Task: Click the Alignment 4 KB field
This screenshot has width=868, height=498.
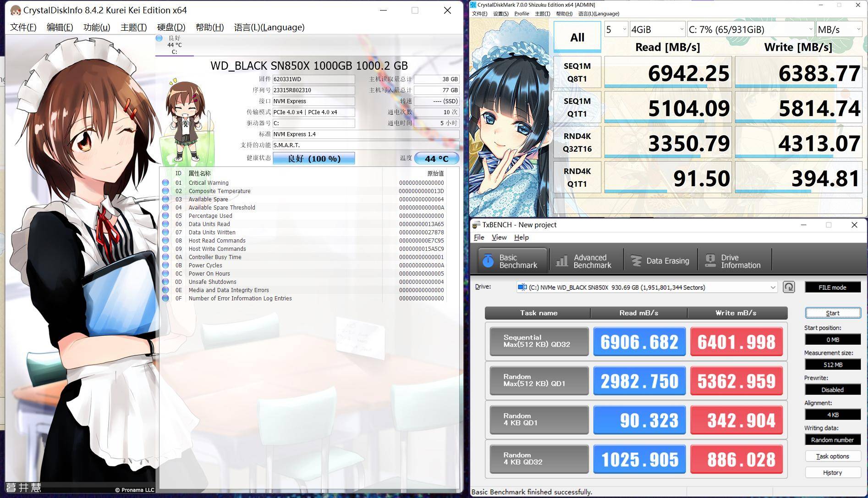Action: click(833, 415)
